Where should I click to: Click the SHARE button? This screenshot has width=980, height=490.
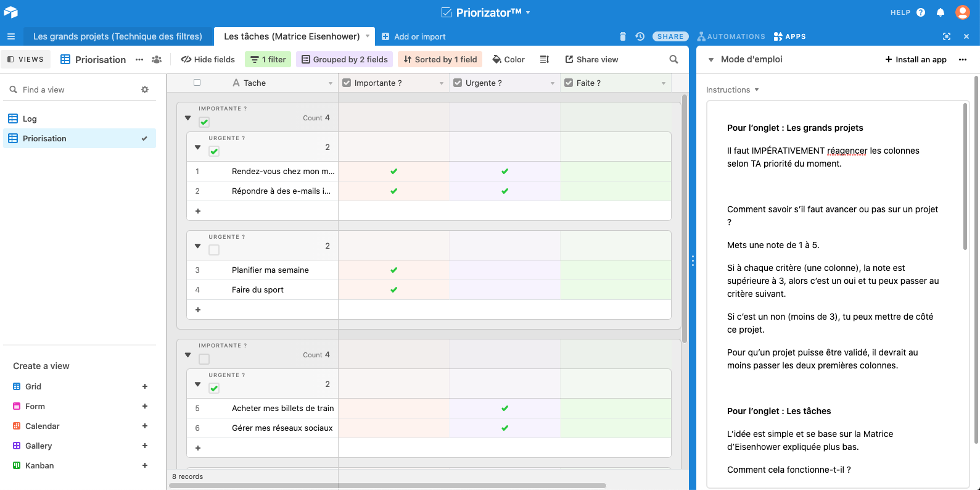(670, 36)
